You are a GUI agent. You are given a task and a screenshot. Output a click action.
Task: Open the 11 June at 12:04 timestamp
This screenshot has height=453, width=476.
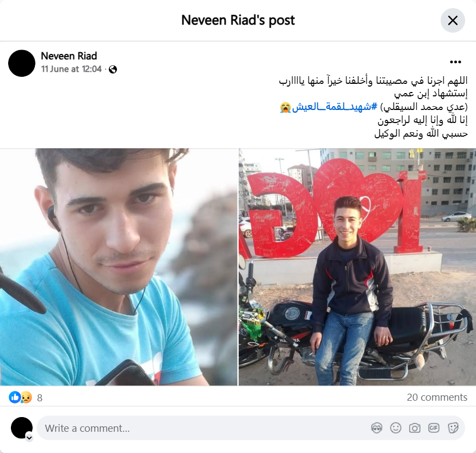71,69
